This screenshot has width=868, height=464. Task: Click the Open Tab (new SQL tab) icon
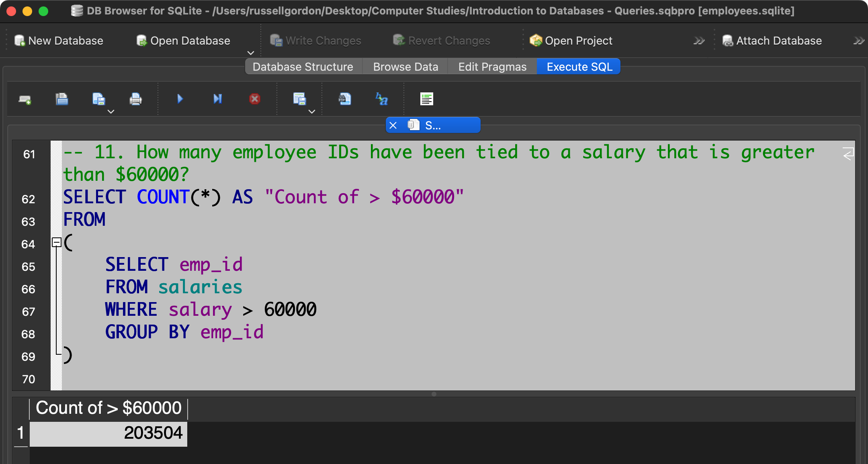click(25, 99)
